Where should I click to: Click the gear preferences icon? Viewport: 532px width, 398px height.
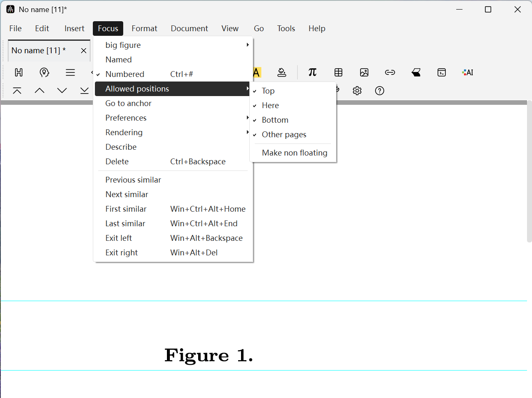coord(357,91)
